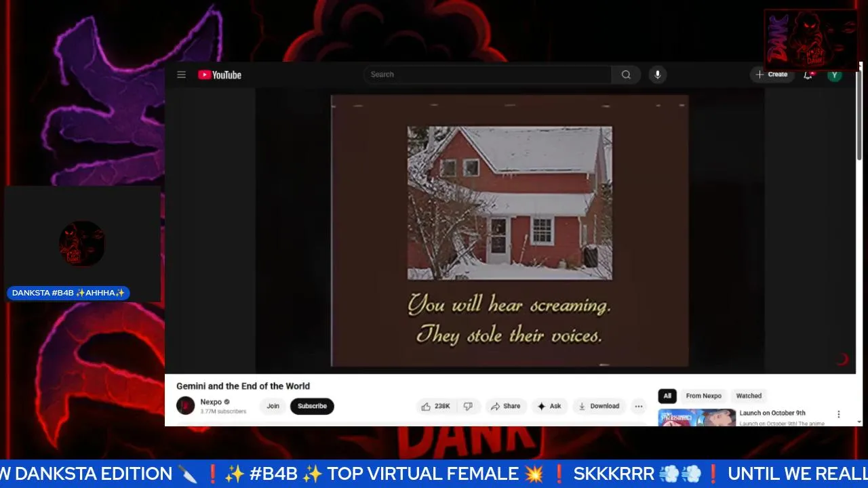Open Nexpo's channel avatar
The image size is (868, 488).
[x=186, y=406]
